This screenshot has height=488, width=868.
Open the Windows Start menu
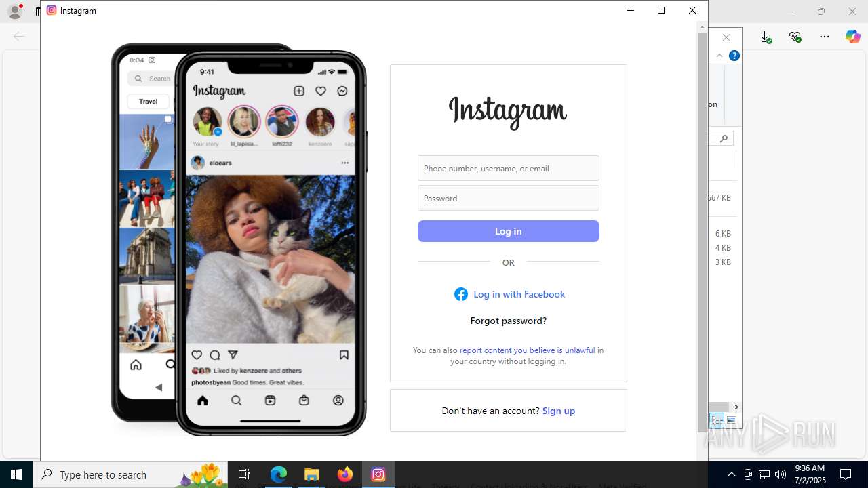pyautogui.click(x=16, y=474)
